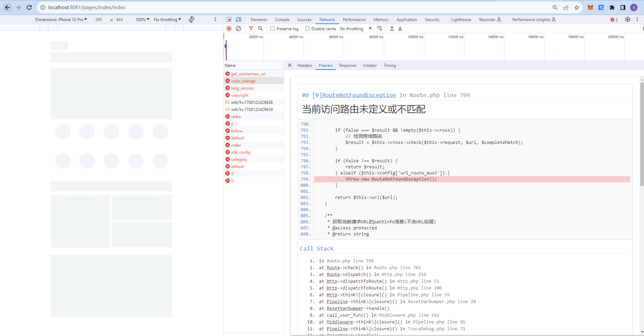Switch to the Console tab
Image resolution: width=644 pixels, height=336 pixels.
point(282,20)
